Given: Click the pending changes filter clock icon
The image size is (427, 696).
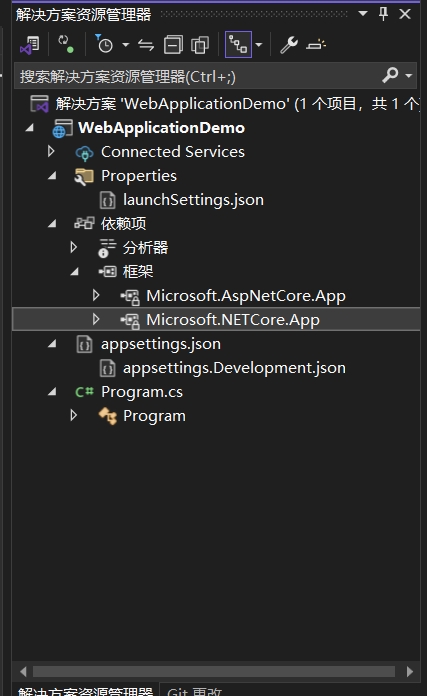Looking at the screenshot, I should (x=104, y=44).
